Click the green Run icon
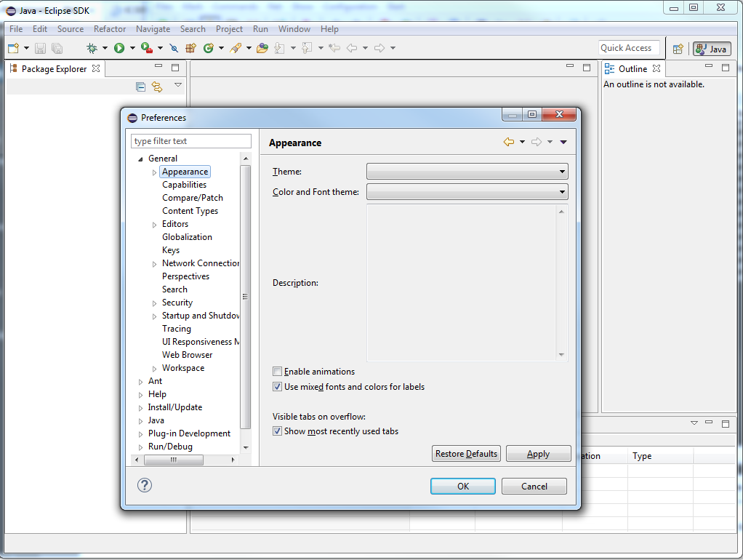The height and width of the screenshot is (560, 743). point(119,48)
